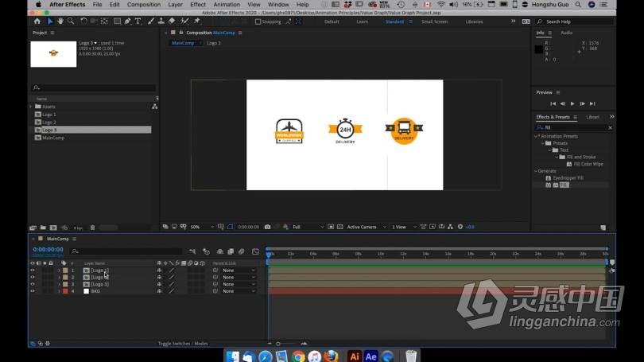Screen dimensions: 644x362
Task: Open Composition Mini-Flowchart in timeline
Action: pyautogui.click(x=192, y=251)
